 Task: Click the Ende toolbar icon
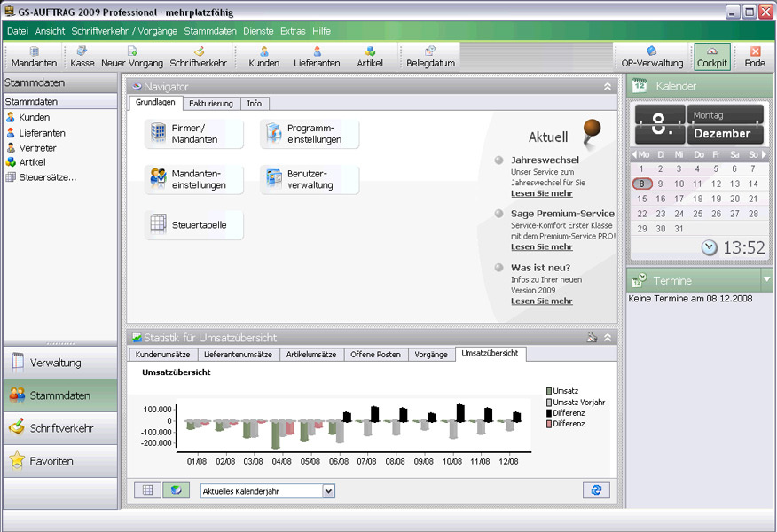[x=755, y=57]
